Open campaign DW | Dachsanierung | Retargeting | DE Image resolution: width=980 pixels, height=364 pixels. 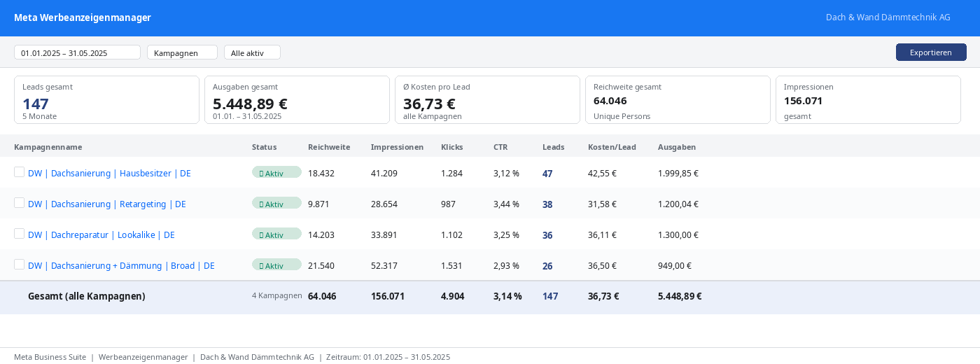click(x=107, y=204)
